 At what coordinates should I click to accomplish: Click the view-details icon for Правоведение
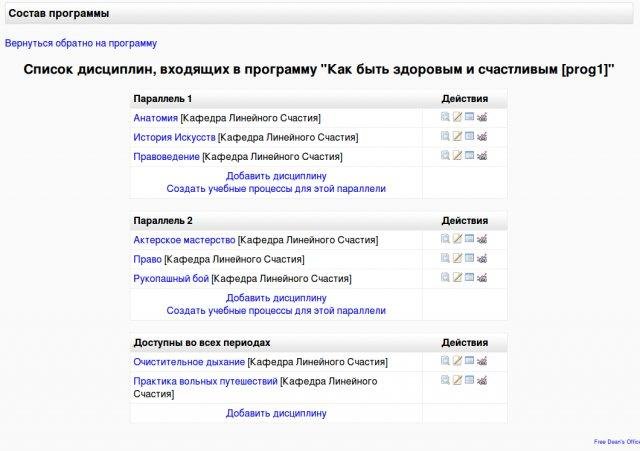(x=445, y=156)
